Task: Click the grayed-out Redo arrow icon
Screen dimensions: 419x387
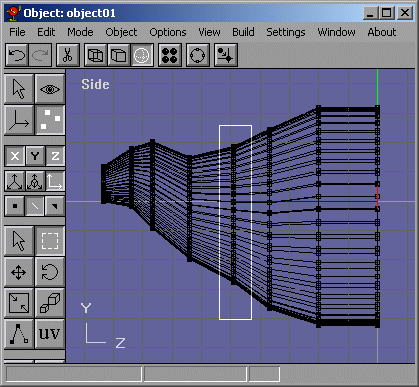Action: pyautogui.click(x=40, y=55)
